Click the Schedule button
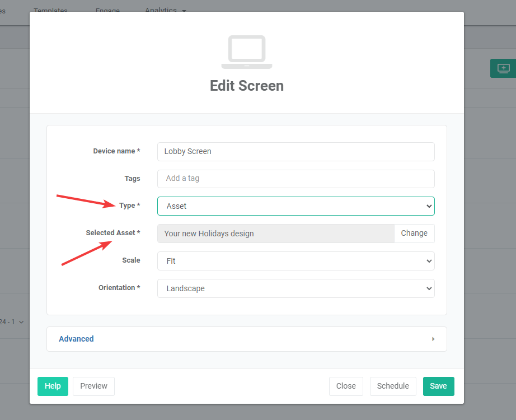 393,386
